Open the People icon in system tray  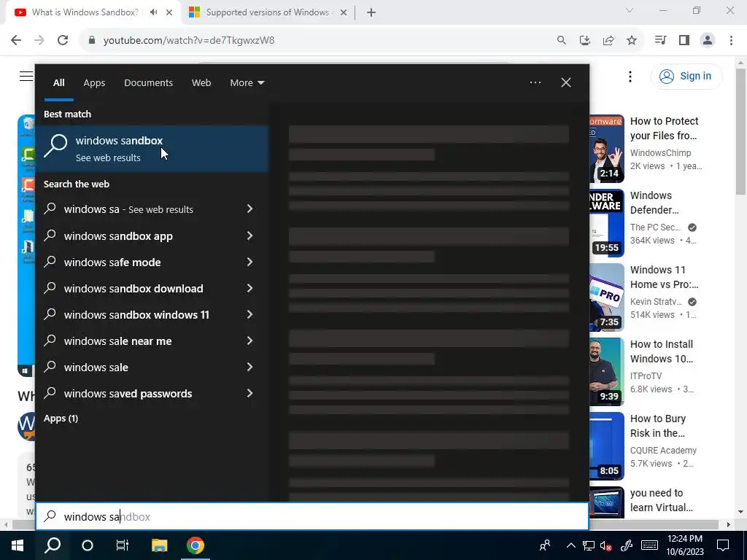(545, 545)
